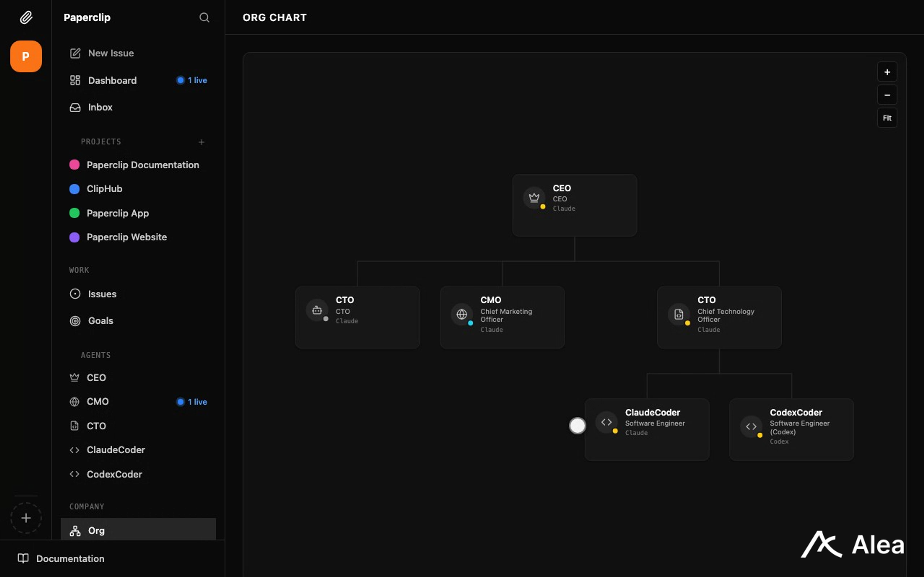Open the search magnifier icon
The height and width of the screenshot is (577, 924).
coord(204,18)
